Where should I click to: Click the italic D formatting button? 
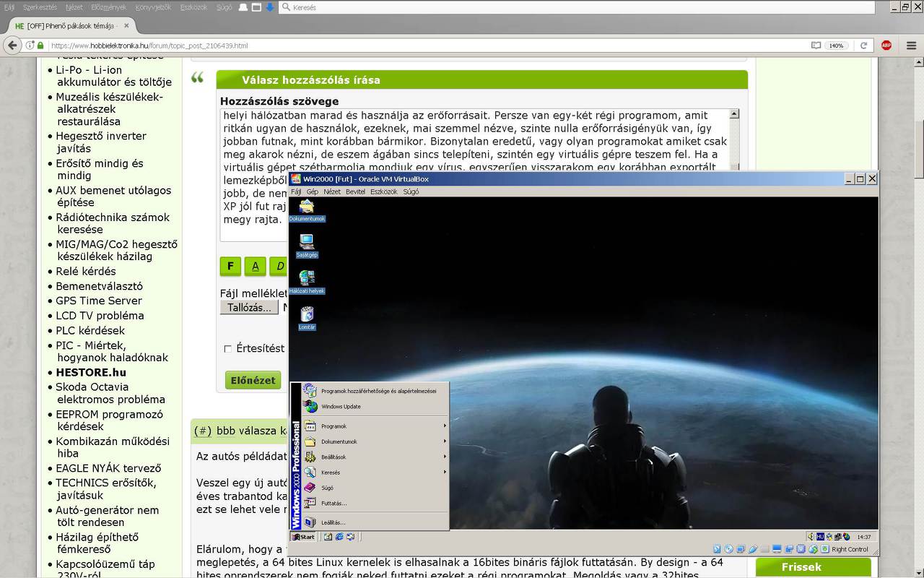(x=279, y=266)
